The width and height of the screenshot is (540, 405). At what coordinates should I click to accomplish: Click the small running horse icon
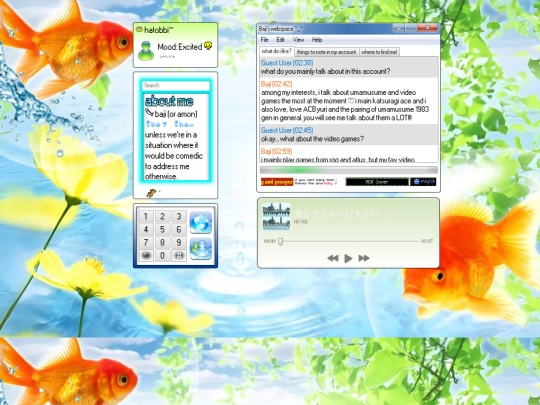pyautogui.click(x=152, y=193)
